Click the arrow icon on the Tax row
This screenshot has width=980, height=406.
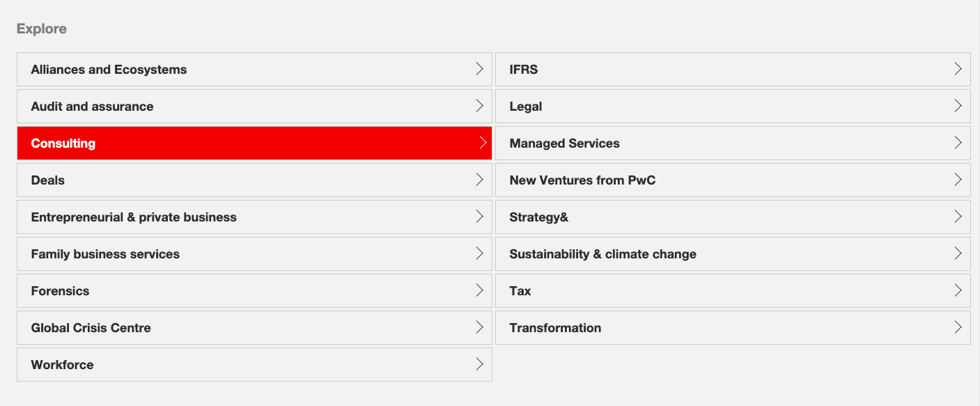(x=958, y=290)
